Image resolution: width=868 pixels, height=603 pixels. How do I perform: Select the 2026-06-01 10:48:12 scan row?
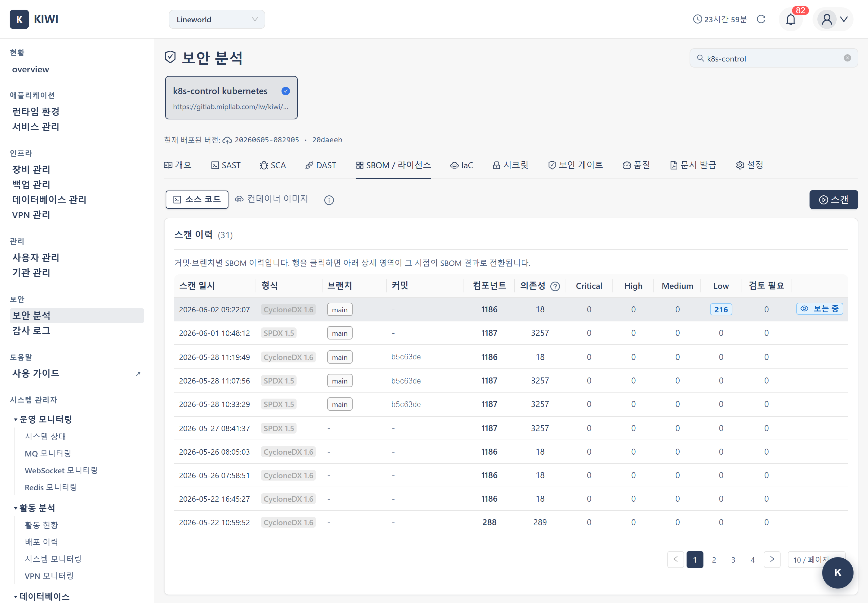(x=511, y=333)
